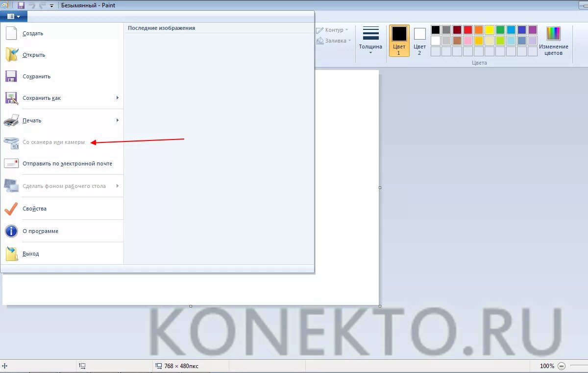Choose Создать from the file menu

click(x=62, y=33)
